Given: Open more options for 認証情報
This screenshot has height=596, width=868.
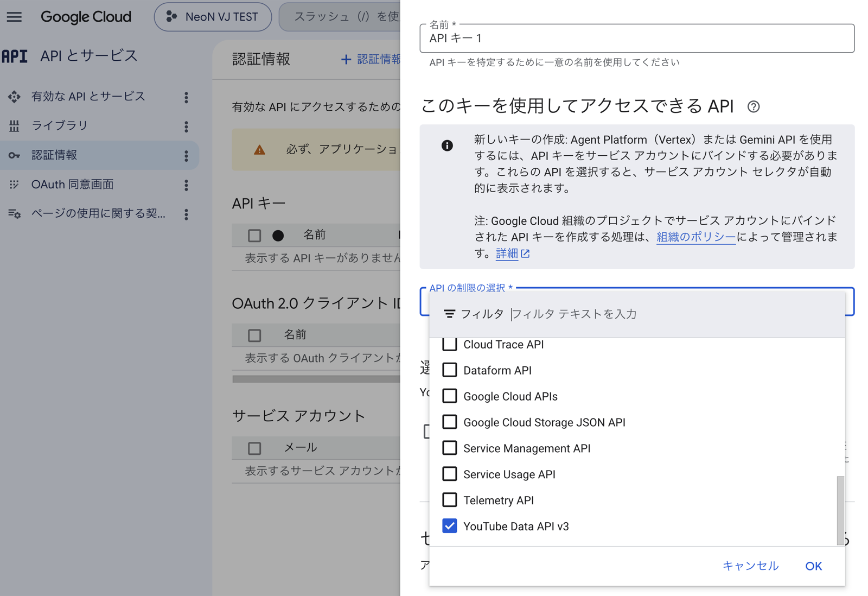Looking at the screenshot, I should (x=186, y=156).
